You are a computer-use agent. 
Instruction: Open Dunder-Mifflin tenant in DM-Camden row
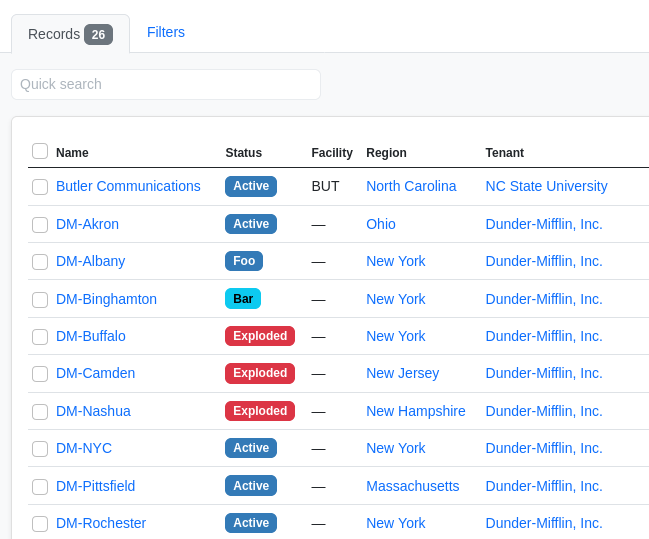coord(544,373)
